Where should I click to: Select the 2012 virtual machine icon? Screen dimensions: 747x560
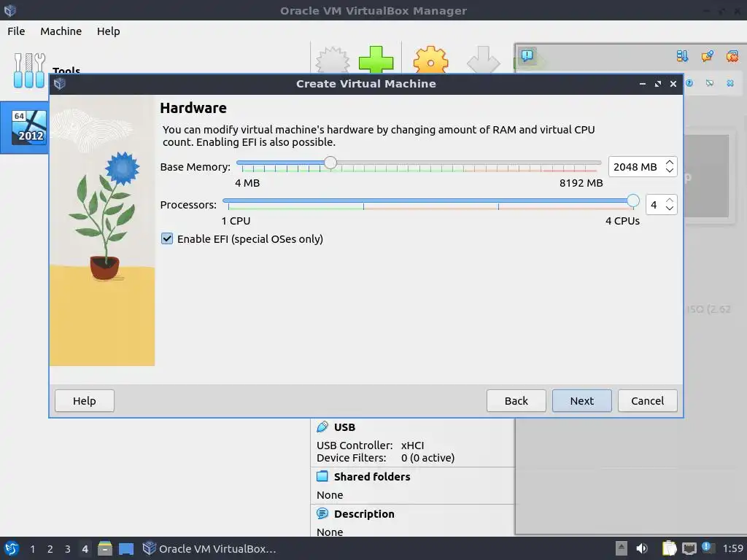(x=29, y=127)
